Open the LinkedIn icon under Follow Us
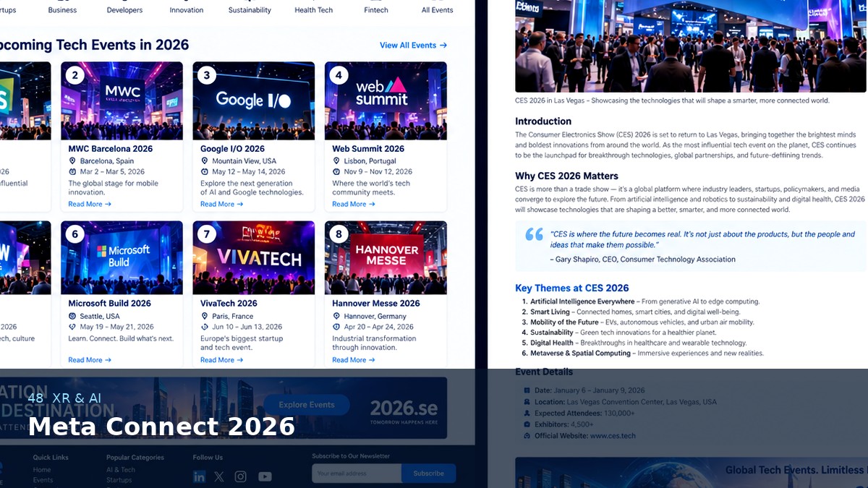This screenshot has width=868, height=488. click(x=200, y=476)
